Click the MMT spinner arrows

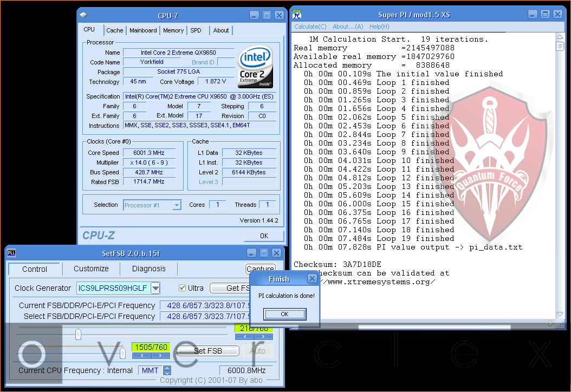(167, 370)
